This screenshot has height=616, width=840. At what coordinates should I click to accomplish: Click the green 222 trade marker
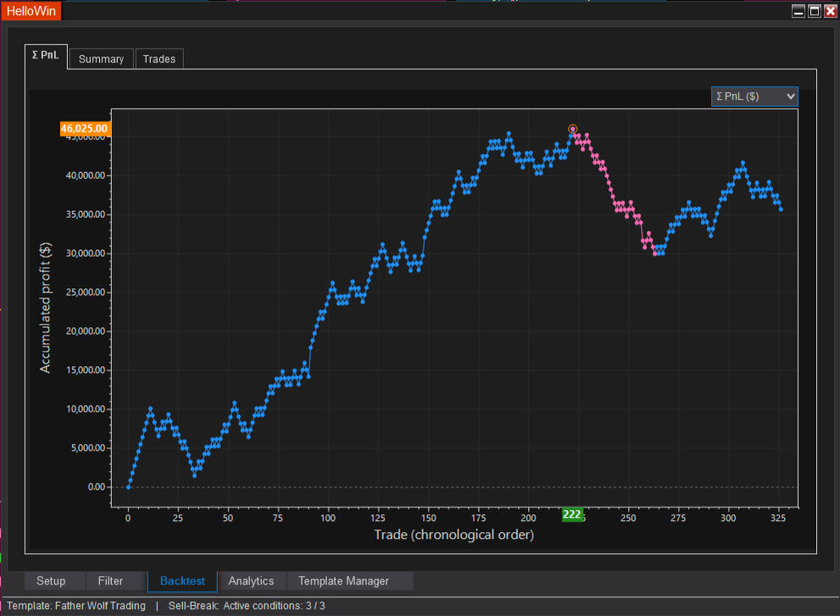pyautogui.click(x=572, y=514)
